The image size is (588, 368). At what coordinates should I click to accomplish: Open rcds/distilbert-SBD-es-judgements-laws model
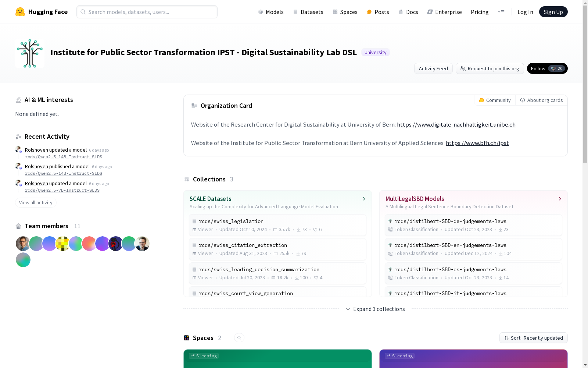(x=473, y=273)
